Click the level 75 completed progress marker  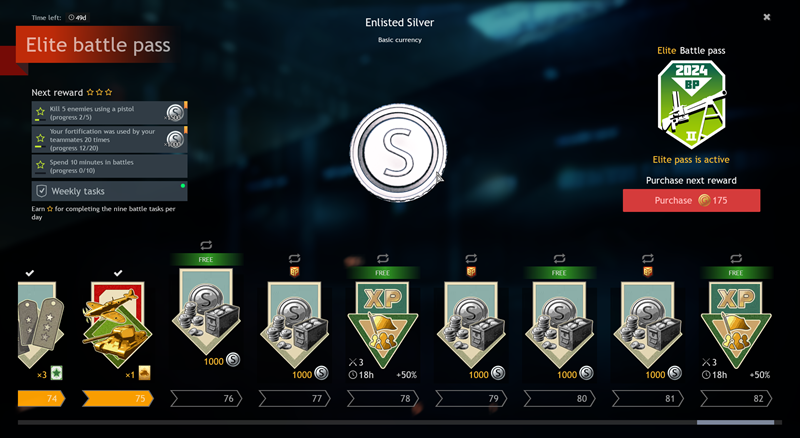pyautogui.click(x=117, y=399)
